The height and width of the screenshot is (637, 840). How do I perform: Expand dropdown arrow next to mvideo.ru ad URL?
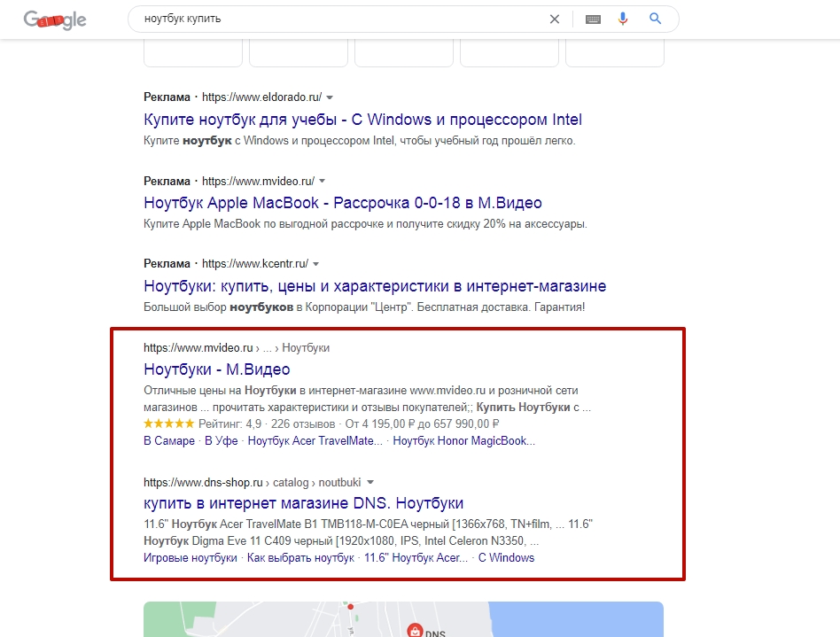coord(322,181)
